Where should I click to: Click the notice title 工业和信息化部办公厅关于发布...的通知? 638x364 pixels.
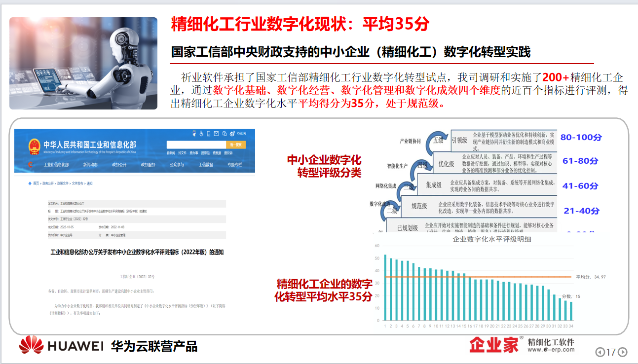137,252
